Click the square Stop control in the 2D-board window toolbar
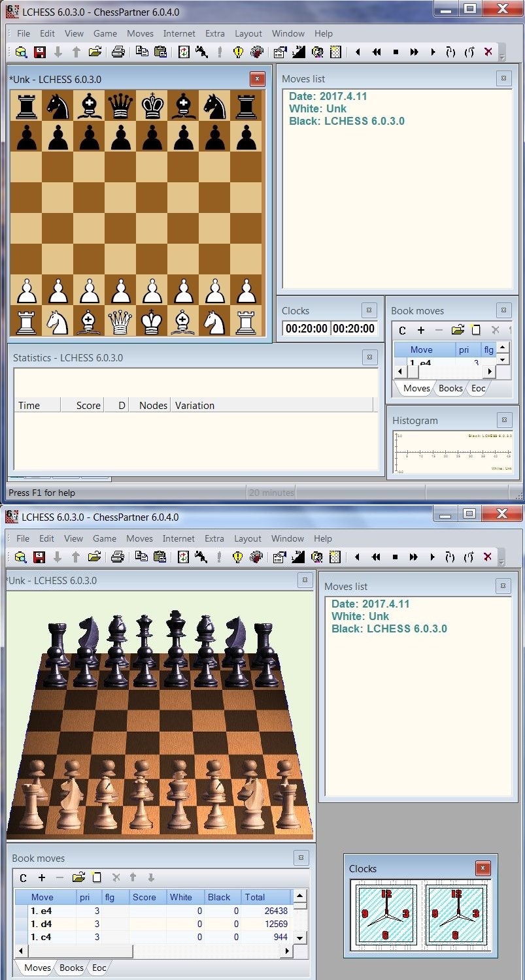 (396, 52)
